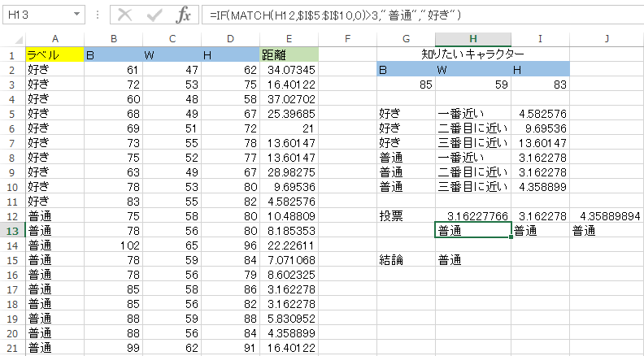Select row 21 header
644x356 pixels.
tap(12, 348)
